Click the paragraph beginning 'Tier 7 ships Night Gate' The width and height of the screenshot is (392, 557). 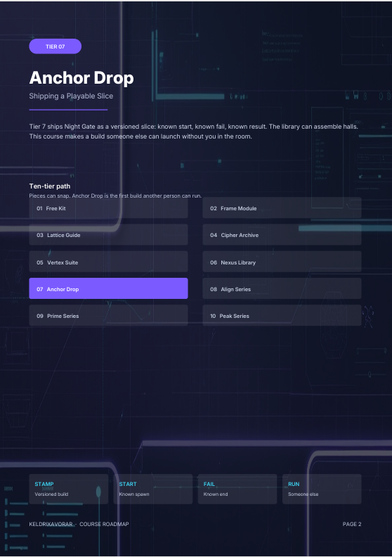pos(194,132)
